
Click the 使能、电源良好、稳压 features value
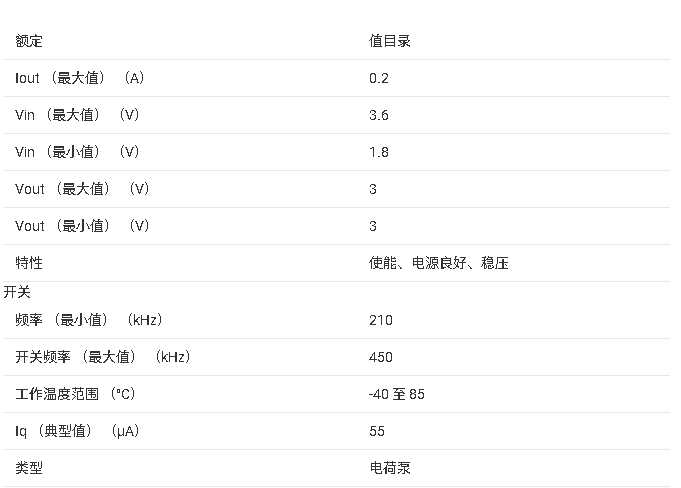(x=439, y=263)
